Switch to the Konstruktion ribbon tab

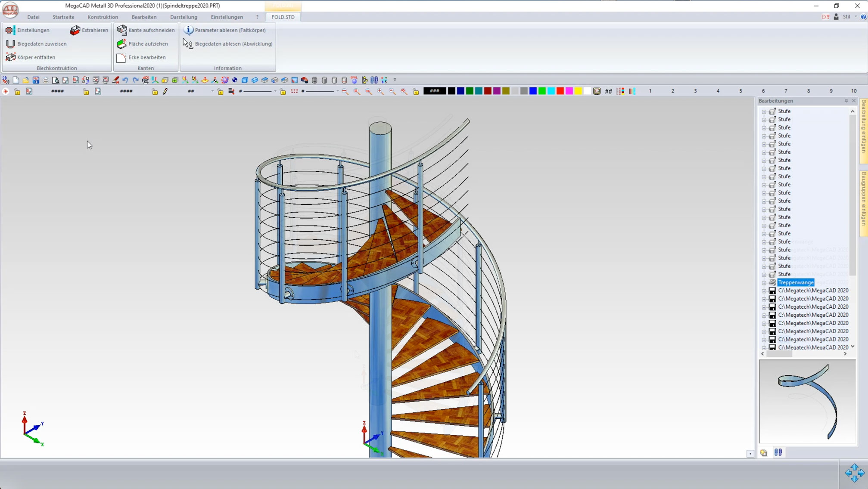[x=103, y=17]
